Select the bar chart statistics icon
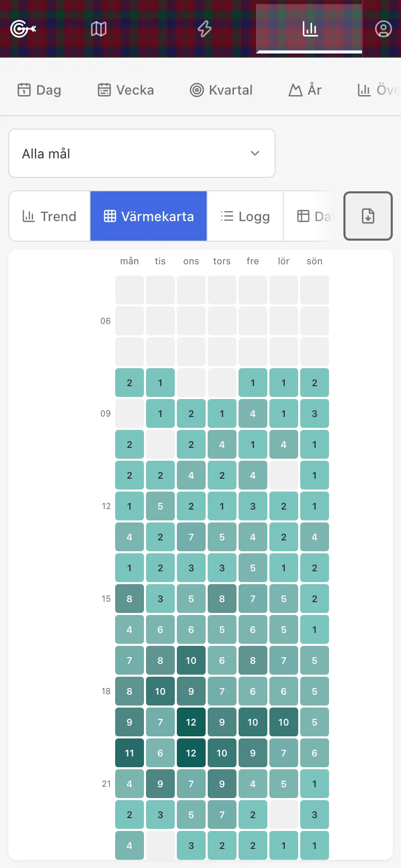401x868 pixels. pyautogui.click(x=309, y=29)
